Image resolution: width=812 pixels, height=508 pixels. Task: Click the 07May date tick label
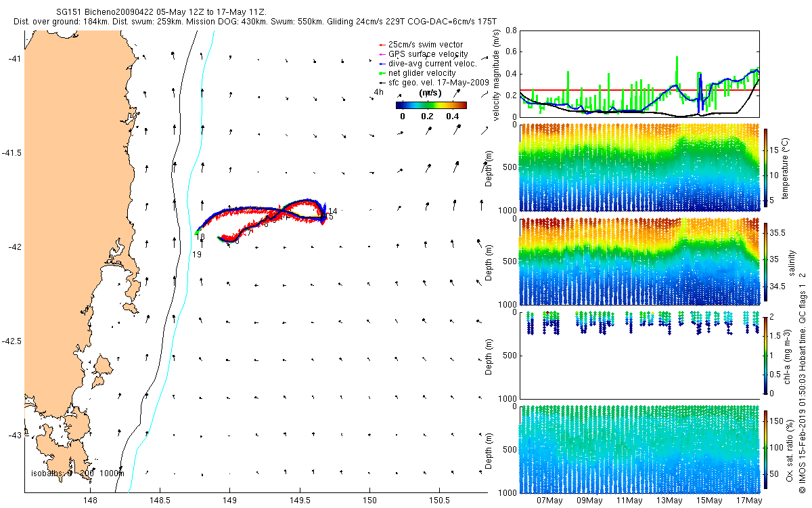coord(549,501)
